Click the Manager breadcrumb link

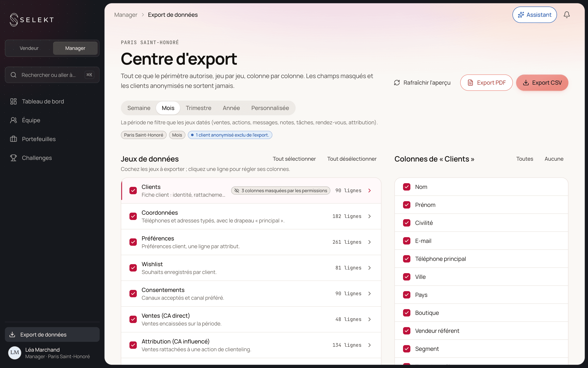click(126, 15)
